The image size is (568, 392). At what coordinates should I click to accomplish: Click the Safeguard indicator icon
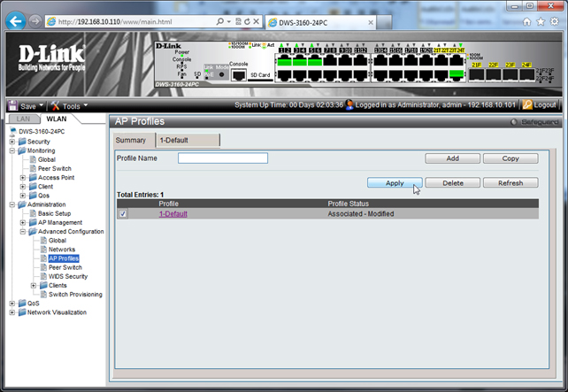pyautogui.click(x=513, y=121)
